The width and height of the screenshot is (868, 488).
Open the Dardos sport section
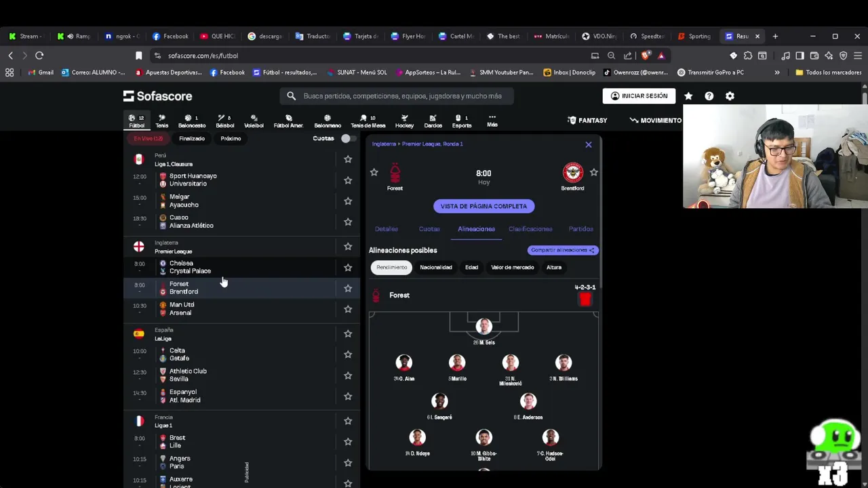[433, 121]
